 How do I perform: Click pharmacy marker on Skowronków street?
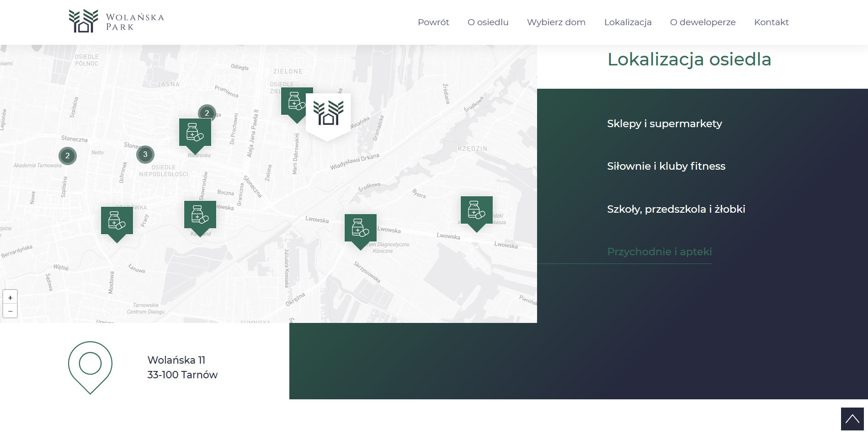[200, 218]
